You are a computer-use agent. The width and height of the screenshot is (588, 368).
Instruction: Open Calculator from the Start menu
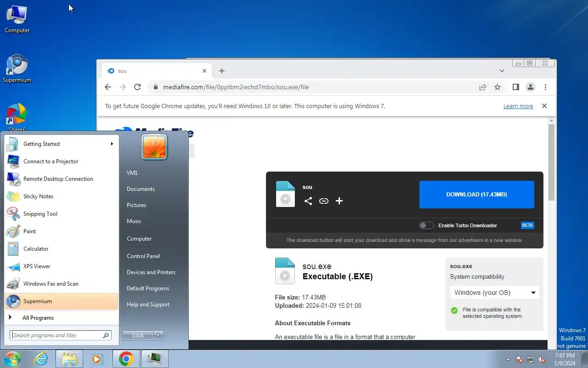(x=62, y=249)
